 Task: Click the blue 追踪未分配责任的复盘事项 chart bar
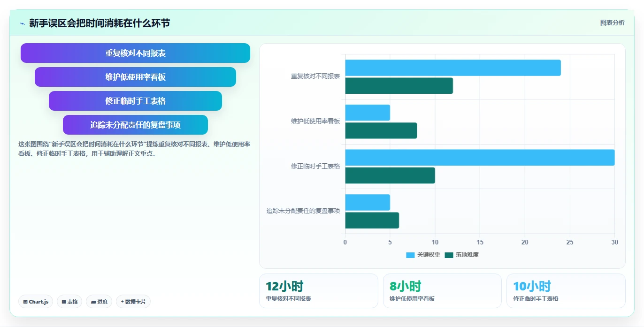click(368, 202)
